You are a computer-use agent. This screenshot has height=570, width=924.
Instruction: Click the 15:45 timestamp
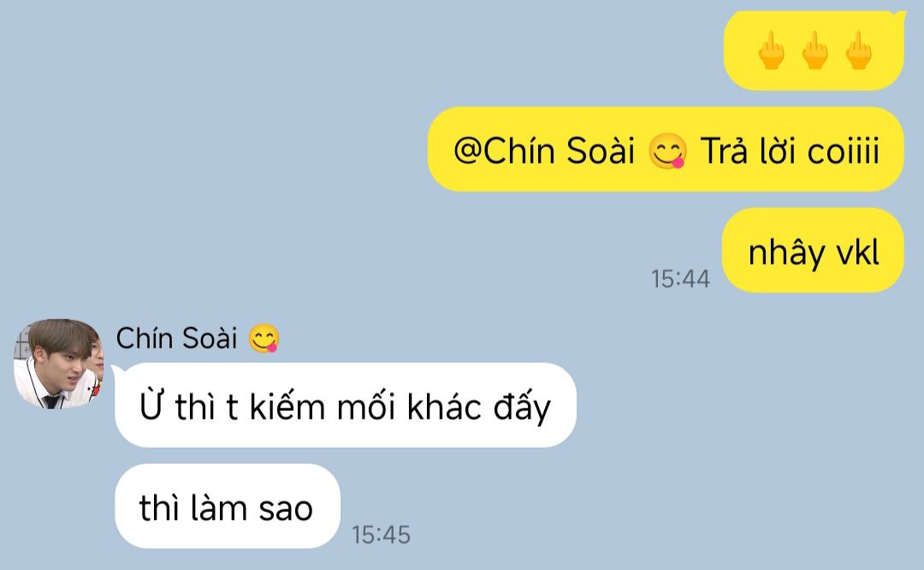pos(381,535)
